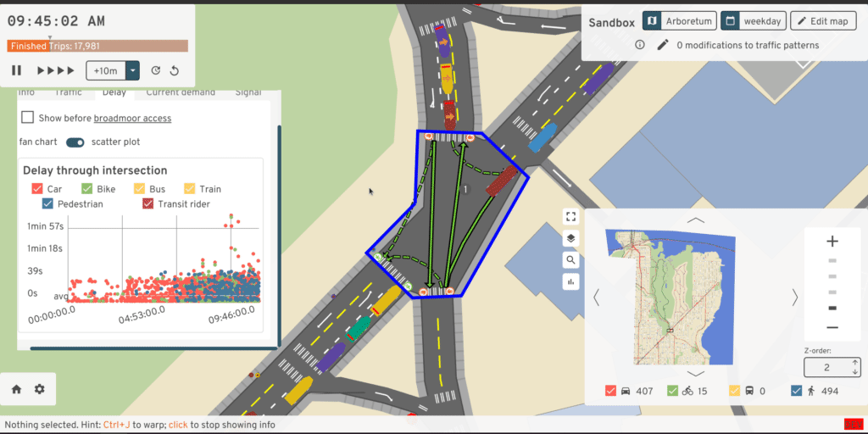Screen dimensions: 868x434
Task: Open the bar chart dashboards icon
Action: (571, 281)
